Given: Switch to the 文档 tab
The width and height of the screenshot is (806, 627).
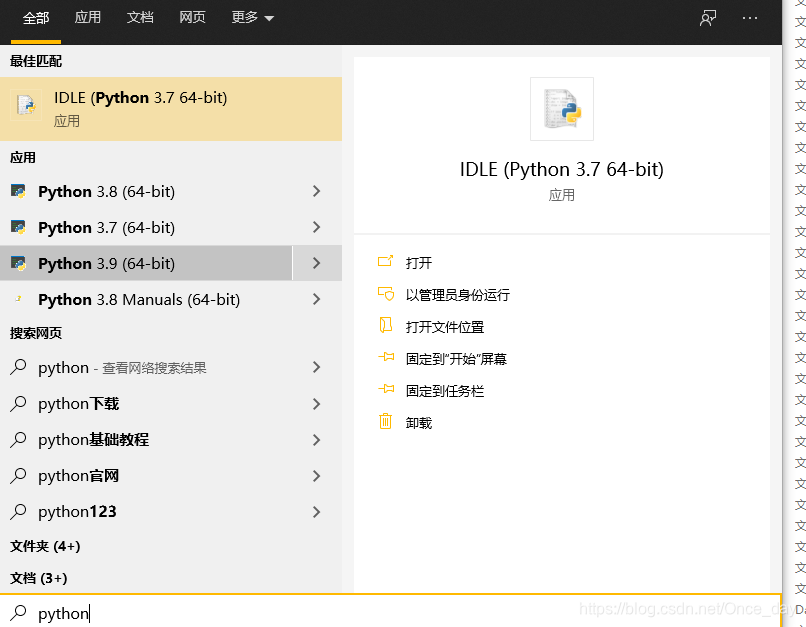Looking at the screenshot, I should coord(140,17).
